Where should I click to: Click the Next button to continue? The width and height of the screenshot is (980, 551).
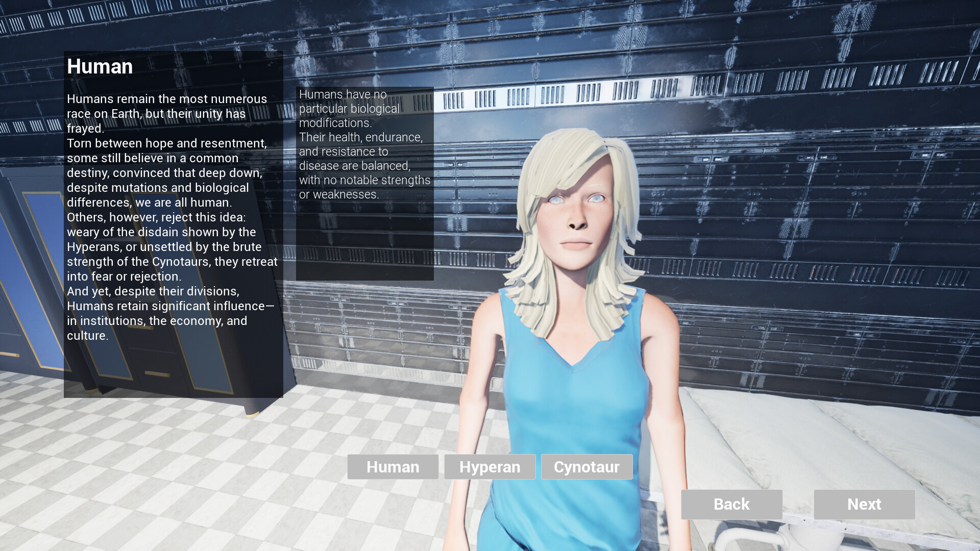pyautogui.click(x=864, y=504)
